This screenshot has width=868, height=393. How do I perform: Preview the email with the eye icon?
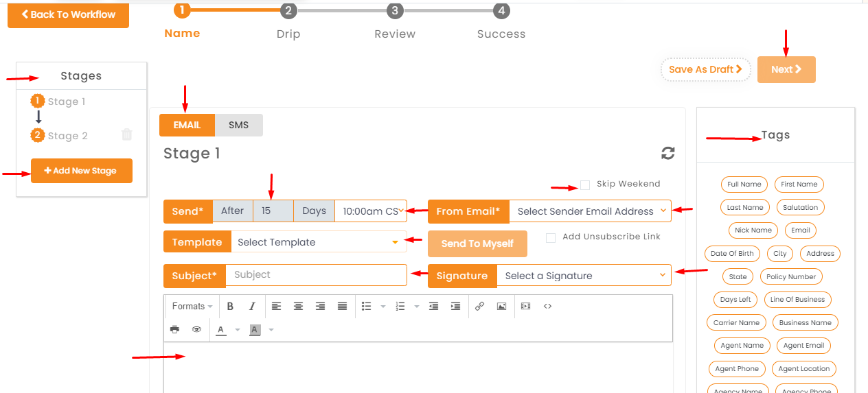pos(196,329)
